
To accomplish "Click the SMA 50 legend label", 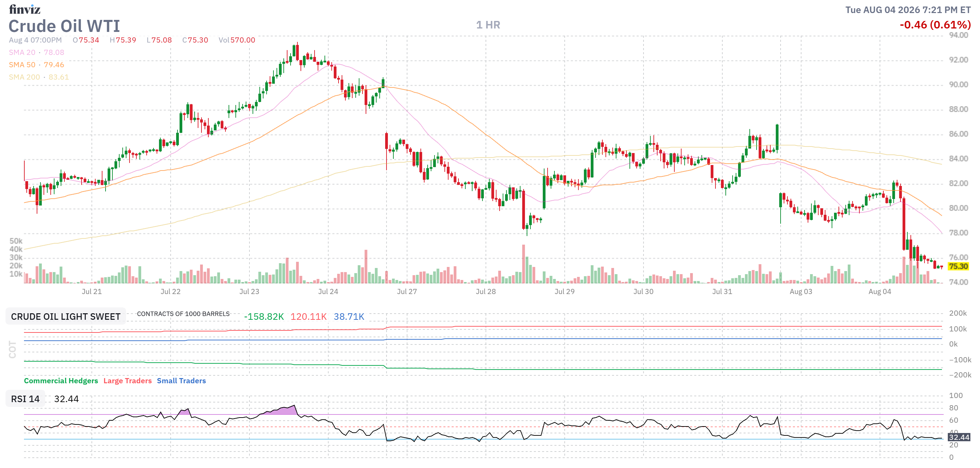I will 22,65.
